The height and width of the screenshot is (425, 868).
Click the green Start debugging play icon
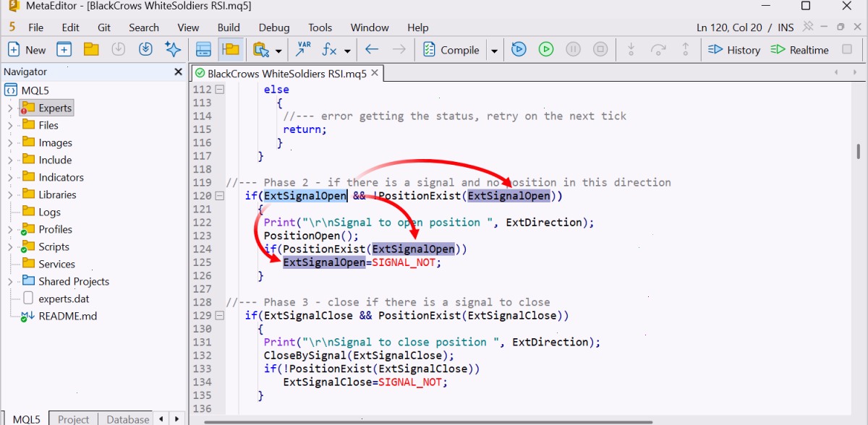pos(546,50)
